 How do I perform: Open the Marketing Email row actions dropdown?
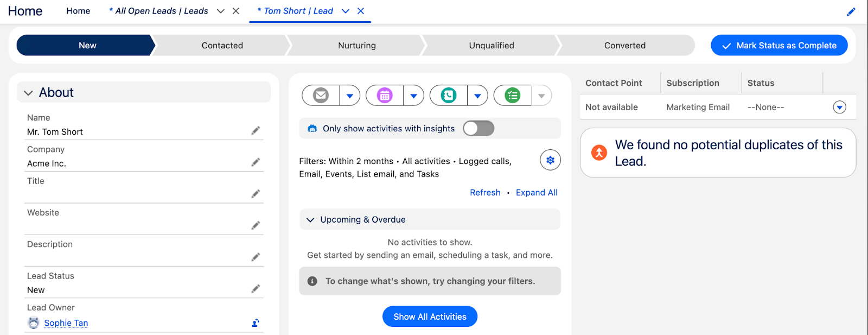tap(840, 108)
